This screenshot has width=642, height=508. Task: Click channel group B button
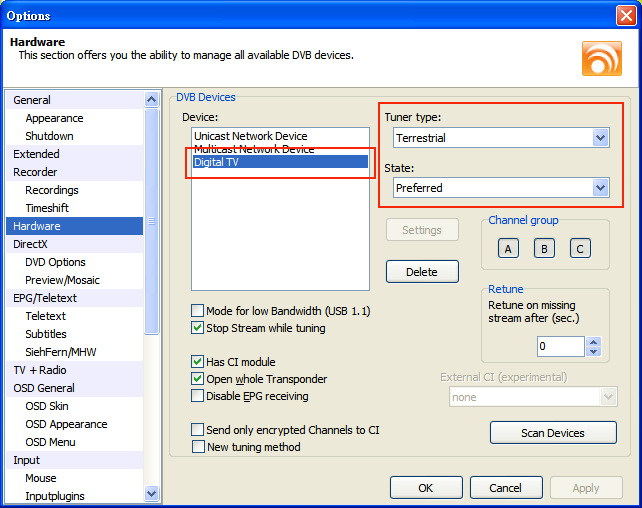coord(544,249)
